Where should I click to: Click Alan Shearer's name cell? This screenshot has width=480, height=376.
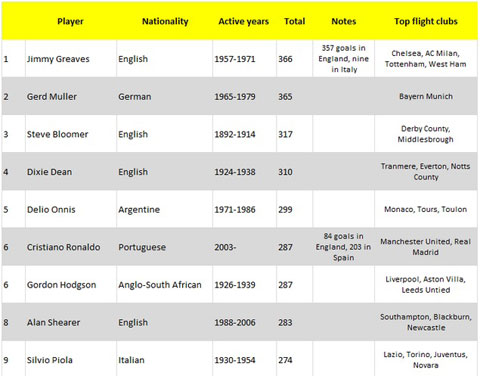(71, 323)
